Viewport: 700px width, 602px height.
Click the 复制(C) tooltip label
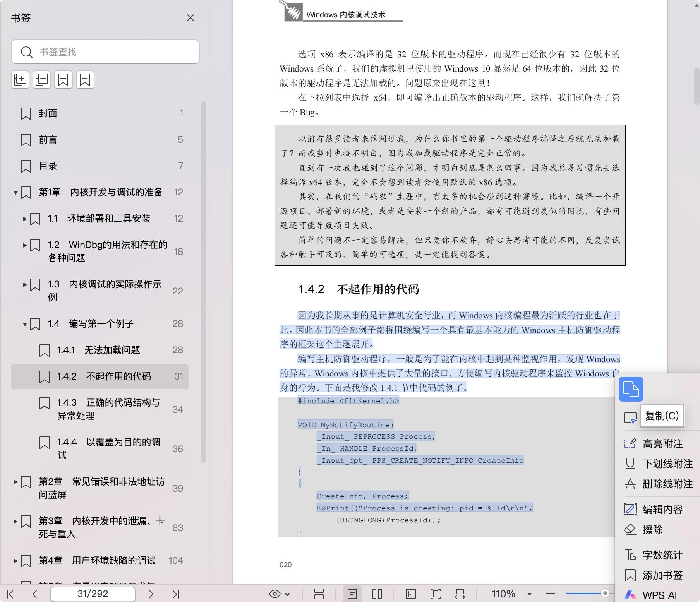662,416
